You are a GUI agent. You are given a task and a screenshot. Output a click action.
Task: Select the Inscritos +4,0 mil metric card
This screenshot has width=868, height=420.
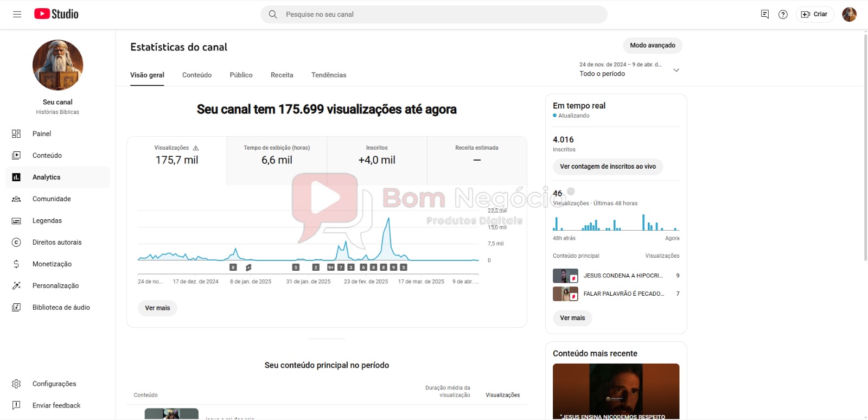pos(376,161)
